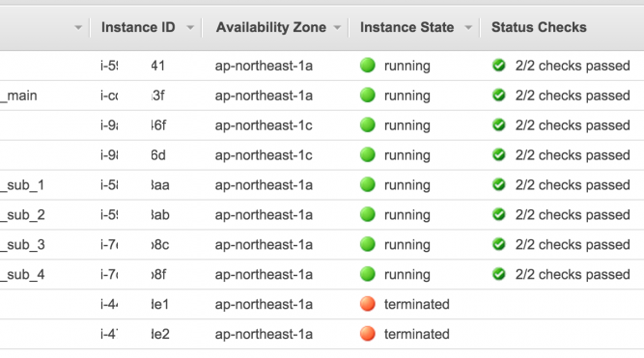Click the red terminated icon for instance ending e2
The width and height of the screenshot is (644, 358).
click(x=368, y=334)
